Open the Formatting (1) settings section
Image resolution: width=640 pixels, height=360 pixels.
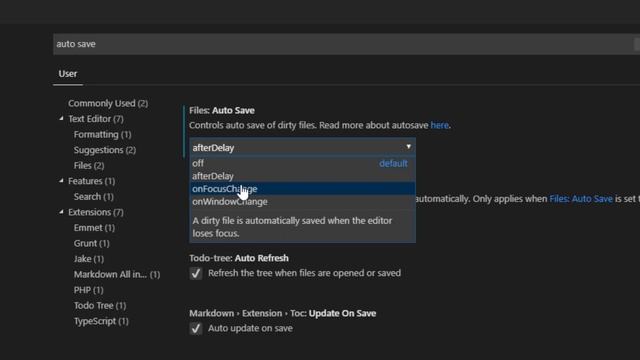tap(102, 134)
